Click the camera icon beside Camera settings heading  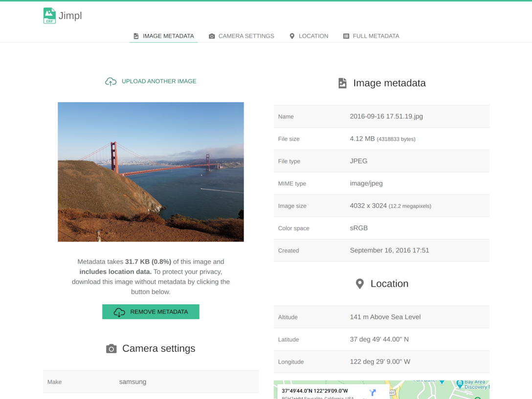click(x=111, y=349)
